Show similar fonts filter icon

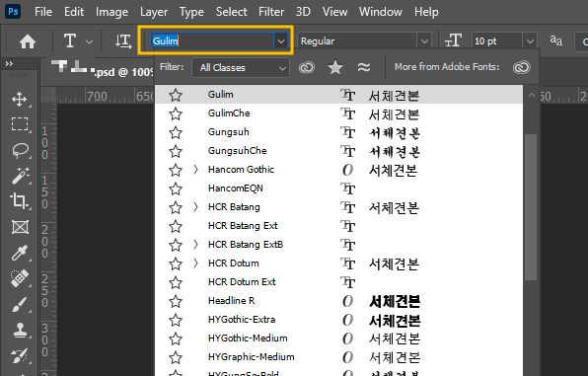click(364, 67)
